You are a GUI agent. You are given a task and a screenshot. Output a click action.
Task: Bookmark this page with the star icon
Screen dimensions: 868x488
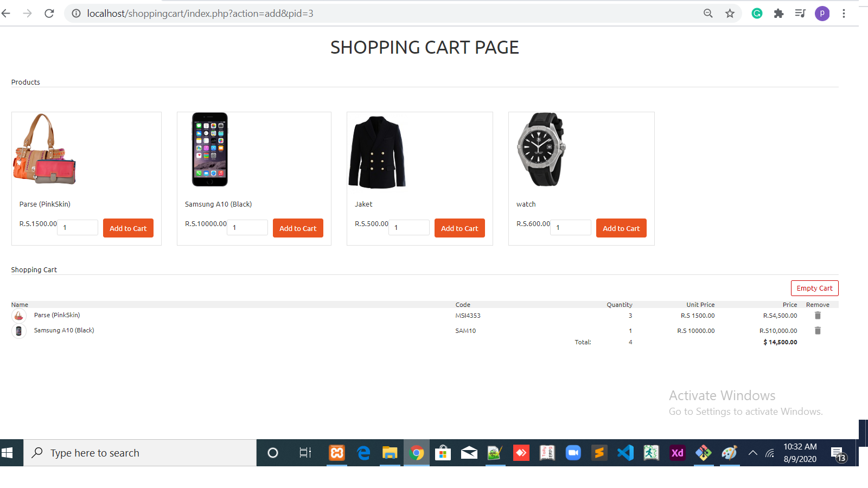(x=730, y=13)
